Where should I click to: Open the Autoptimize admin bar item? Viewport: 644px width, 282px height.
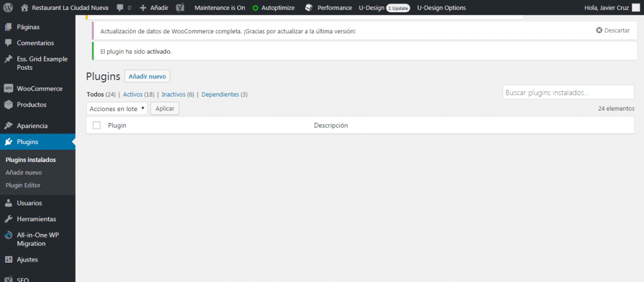point(278,8)
